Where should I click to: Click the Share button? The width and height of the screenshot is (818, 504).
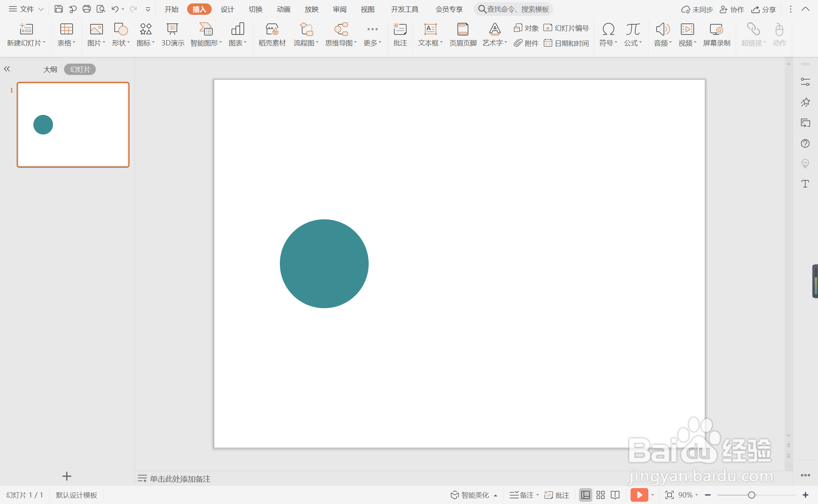(x=764, y=9)
